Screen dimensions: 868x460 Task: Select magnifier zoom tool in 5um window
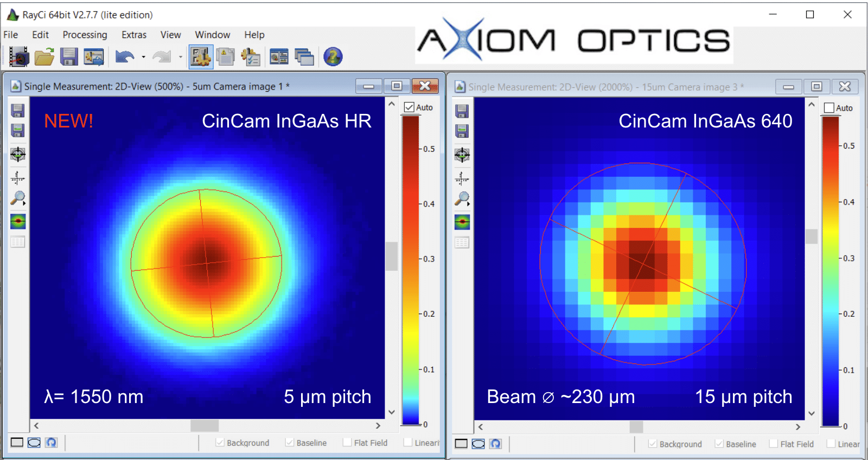18,199
